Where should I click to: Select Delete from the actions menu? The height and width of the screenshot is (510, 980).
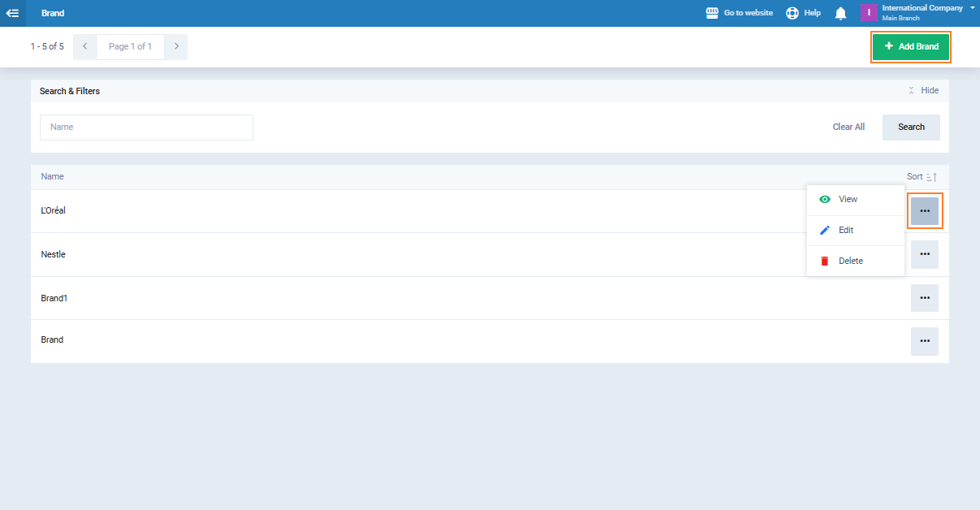click(x=850, y=261)
